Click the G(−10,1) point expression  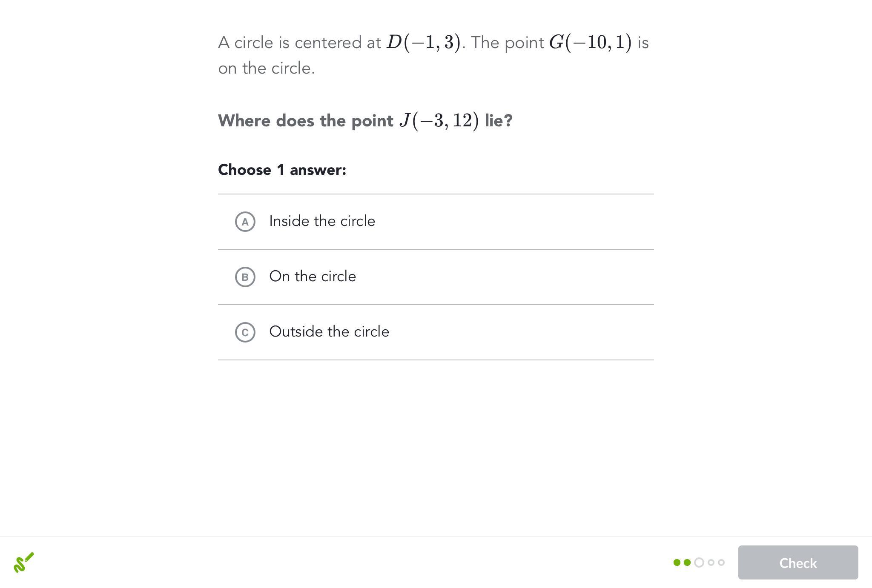[x=591, y=43]
